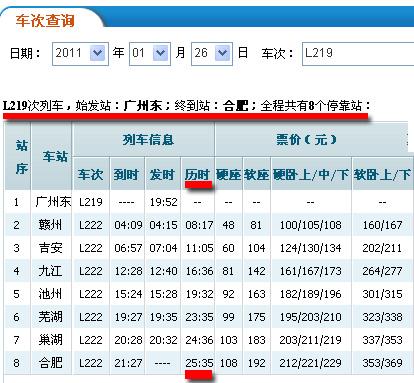
Task: Open the day 26 dropdown
Action: click(212, 53)
